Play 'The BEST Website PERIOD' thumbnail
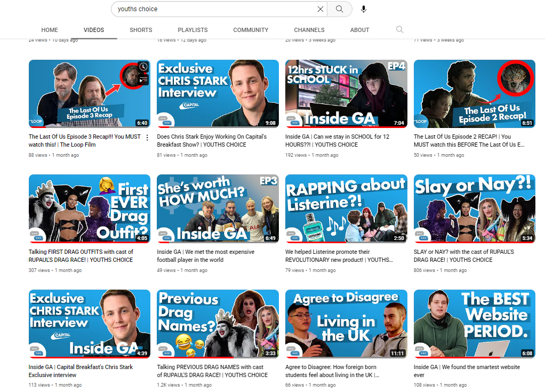This screenshot has width=545, height=392. pyautogui.click(x=474, y=324)
